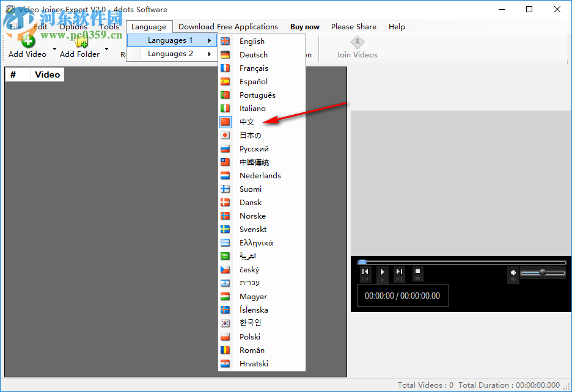572x392 pixels.
Task: Open the Add Folder dropdown arrow
Action: [x=106, y=50]
